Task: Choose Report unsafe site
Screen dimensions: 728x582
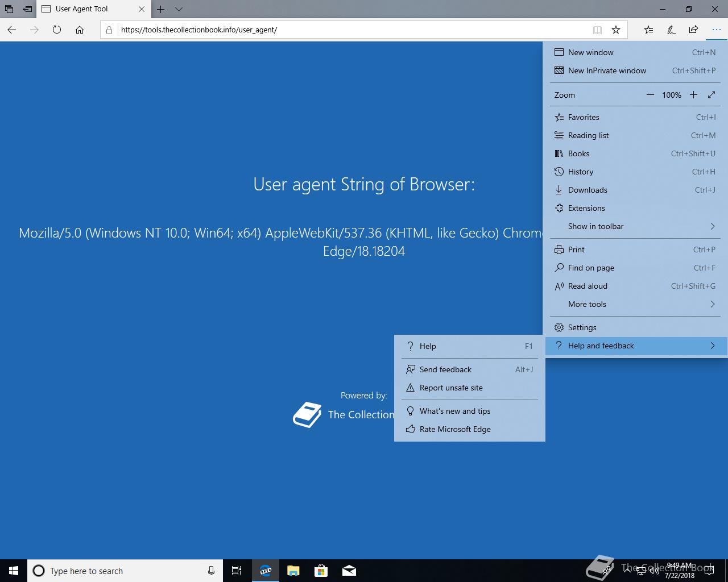Action: coord(470,388)
